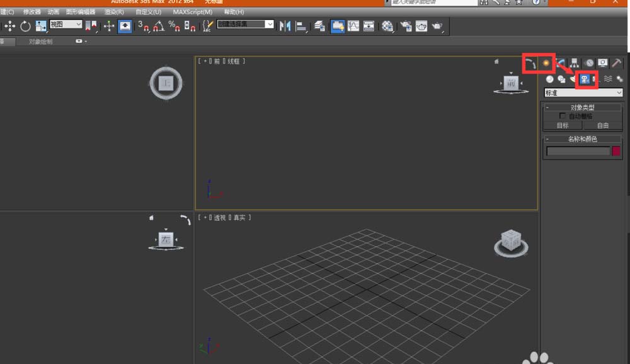Switch to the Display panel tab

[x=603, y=63]
